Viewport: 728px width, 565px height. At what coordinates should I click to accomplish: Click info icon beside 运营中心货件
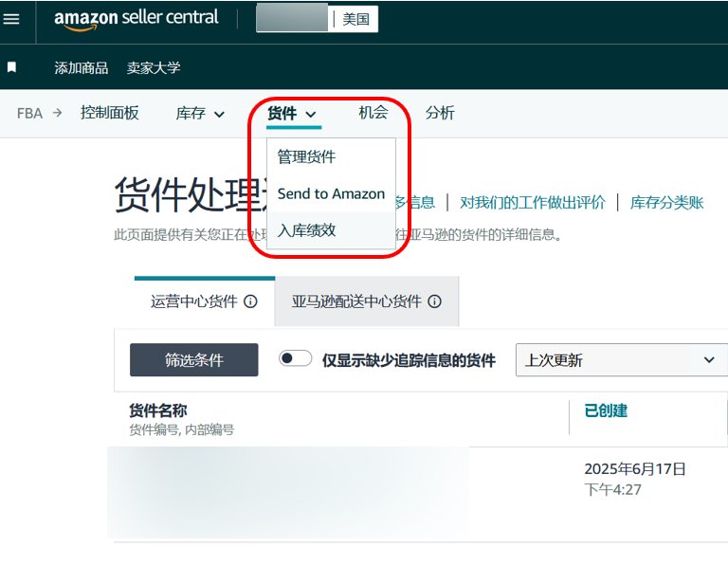(250, 301)
